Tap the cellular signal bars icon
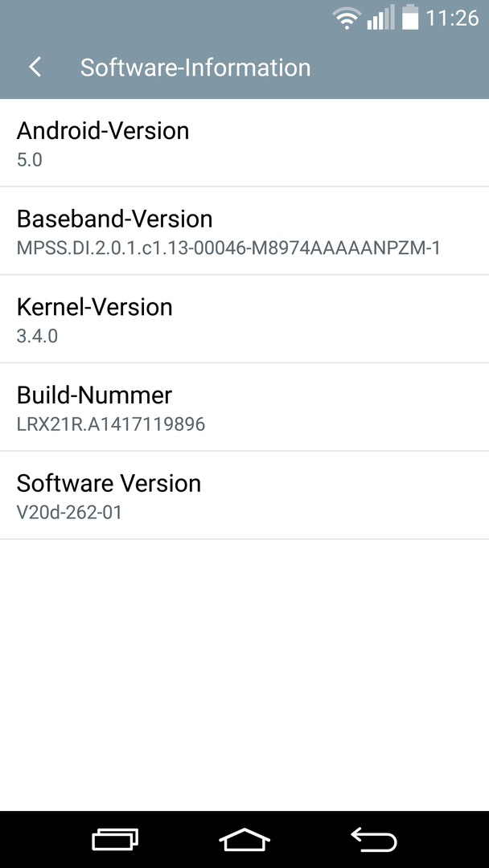 [x=380, y=17]
